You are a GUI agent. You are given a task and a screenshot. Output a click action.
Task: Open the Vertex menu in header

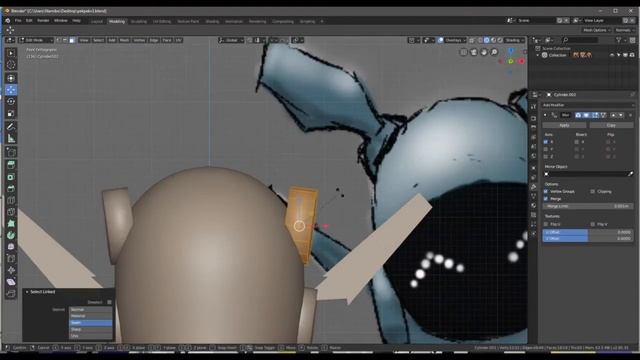click(139, 40)
